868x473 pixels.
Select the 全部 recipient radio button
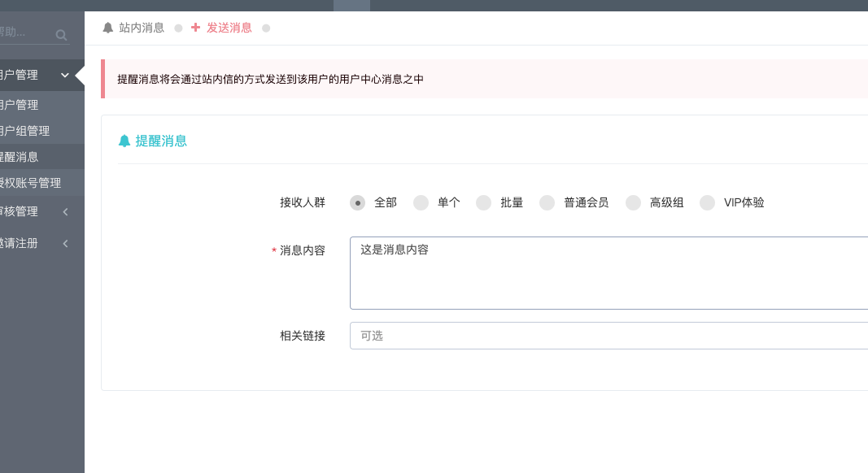[x=358, y=203]
